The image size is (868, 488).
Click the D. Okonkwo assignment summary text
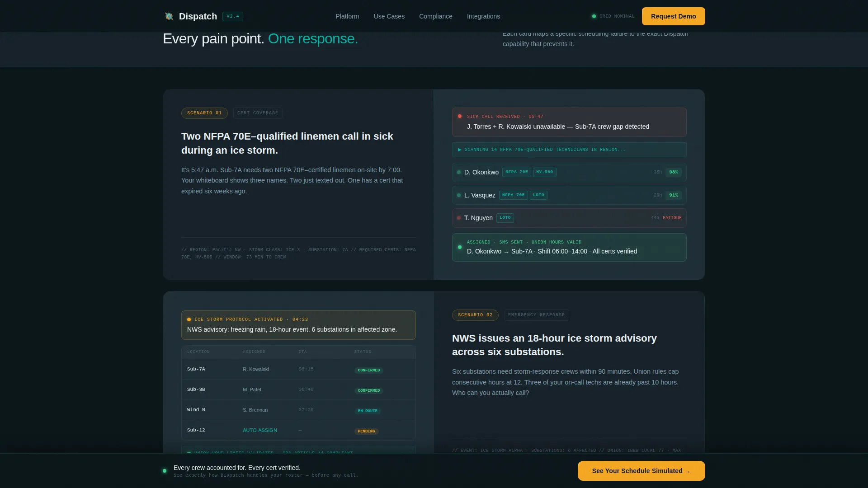pyautogui.click(x=552, y=251)
